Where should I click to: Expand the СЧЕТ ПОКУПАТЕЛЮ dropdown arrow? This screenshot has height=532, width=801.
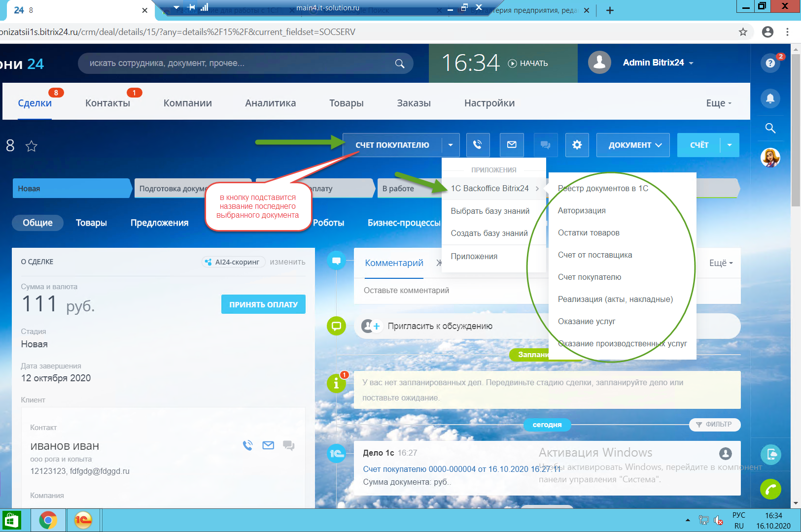tap(451, 145)
